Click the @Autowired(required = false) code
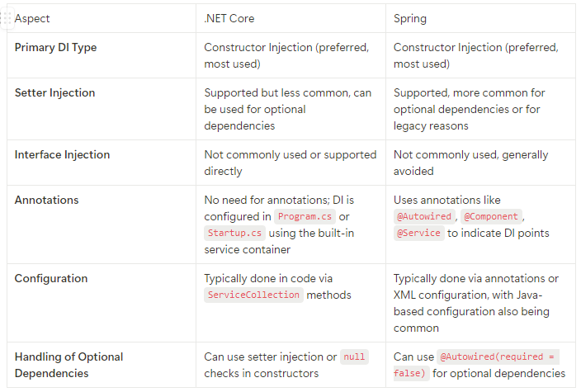 [476, 365]
